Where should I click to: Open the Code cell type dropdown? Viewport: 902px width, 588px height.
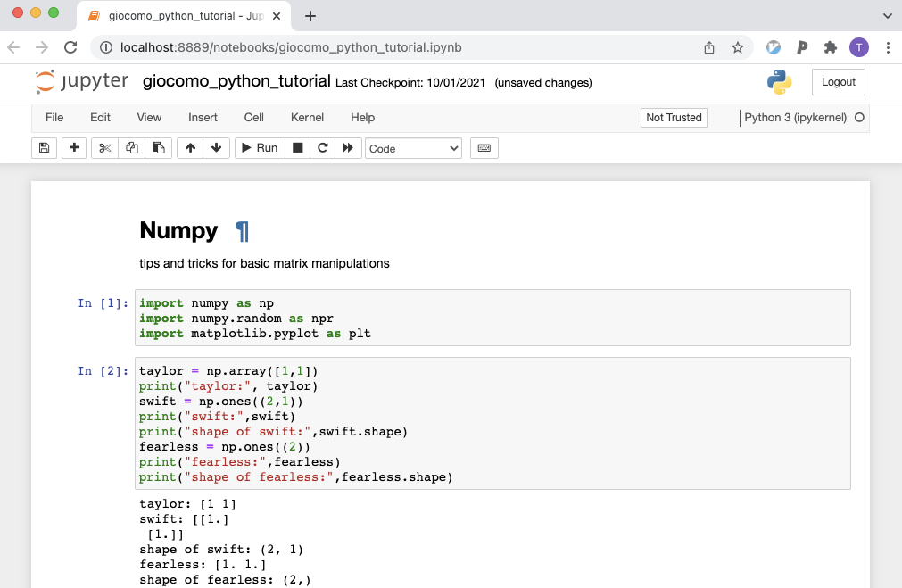412,147
